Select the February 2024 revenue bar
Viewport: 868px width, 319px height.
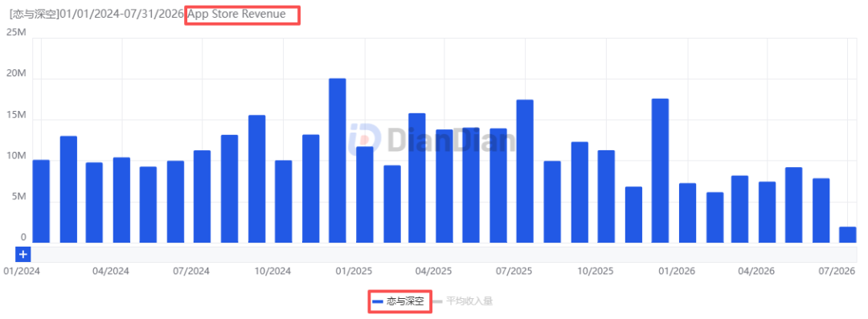point(68,190)
